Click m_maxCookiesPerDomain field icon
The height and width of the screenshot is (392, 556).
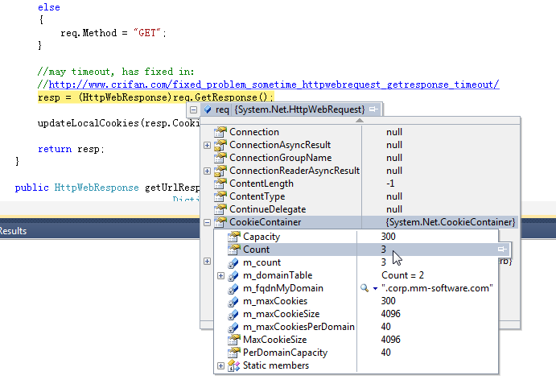pos(233,327)
